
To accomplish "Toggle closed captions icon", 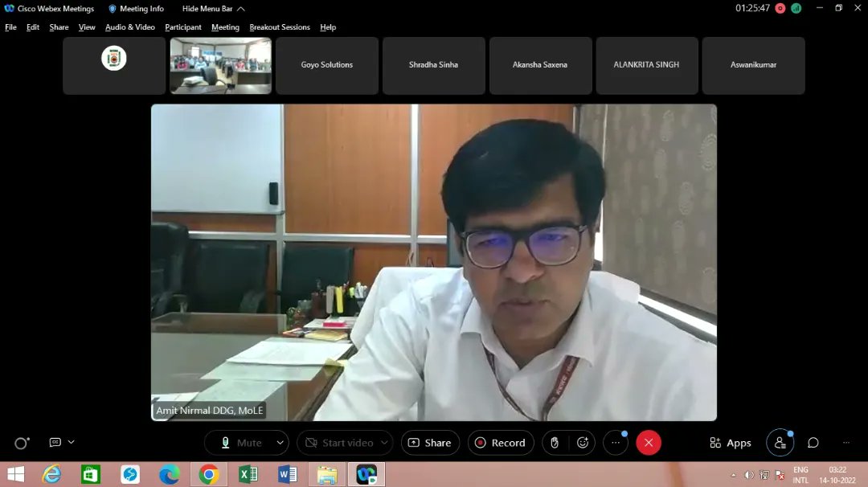I will (55, 442).
